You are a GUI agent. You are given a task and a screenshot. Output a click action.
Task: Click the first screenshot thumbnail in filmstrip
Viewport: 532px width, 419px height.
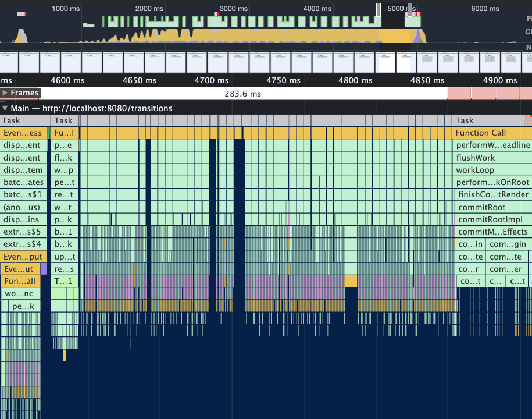coord(9,62)
